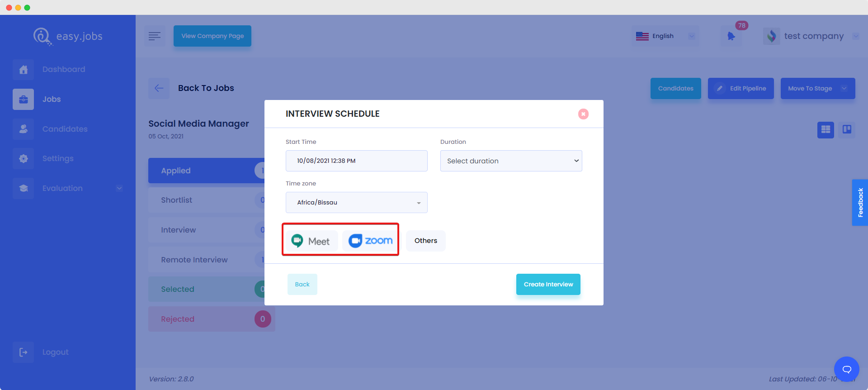Screen dimensions: 868x390
Task: Choose Zoom as interview platform
Action: 370,241
